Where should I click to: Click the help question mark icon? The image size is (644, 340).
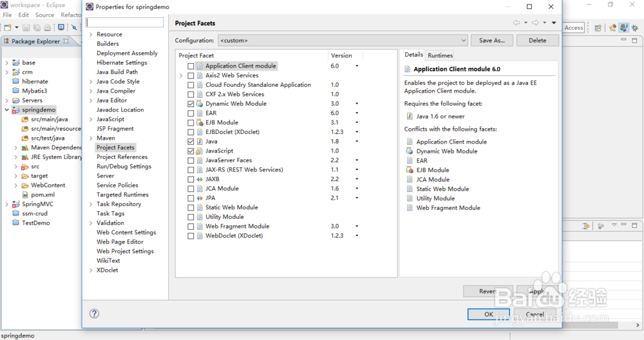(x=94, y=314)
